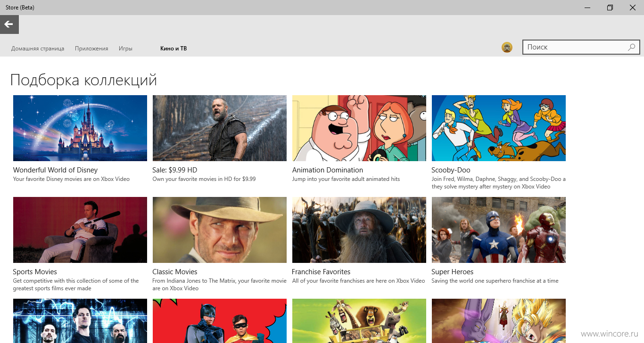The image size is (644, 343).
Task: Open the Домашняя страница tab
Action: pos(38,49)
